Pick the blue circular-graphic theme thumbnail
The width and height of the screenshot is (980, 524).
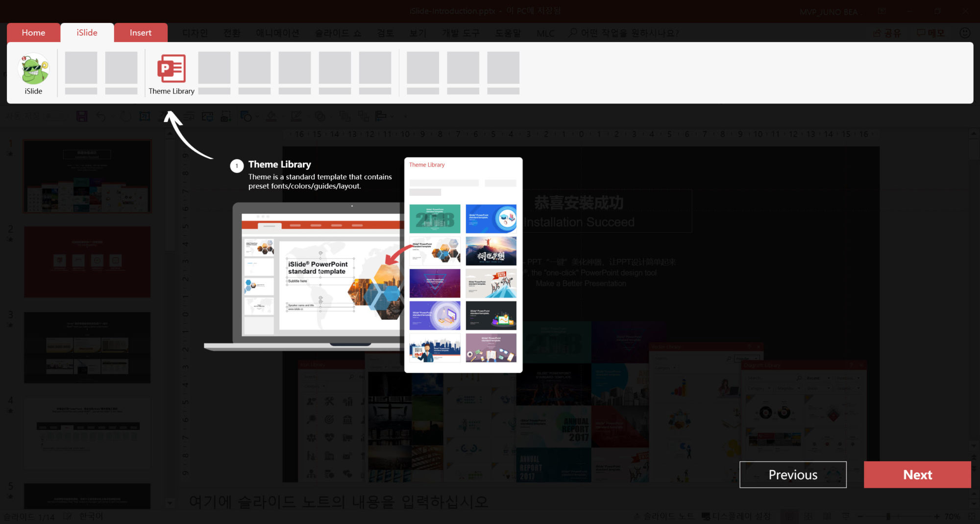tap(491, 218)
